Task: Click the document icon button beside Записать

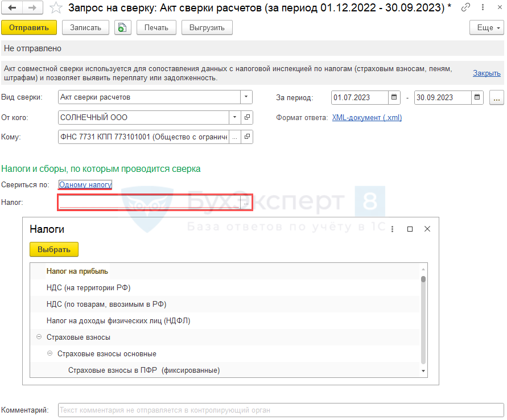Action: (x=122, y=27)
